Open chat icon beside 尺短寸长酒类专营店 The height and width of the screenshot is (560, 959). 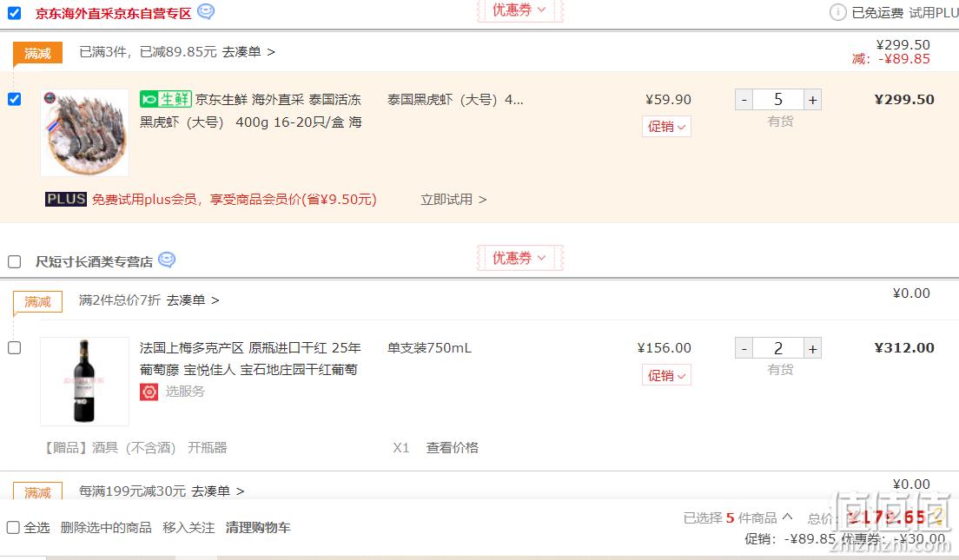click(x=167, y=260)
